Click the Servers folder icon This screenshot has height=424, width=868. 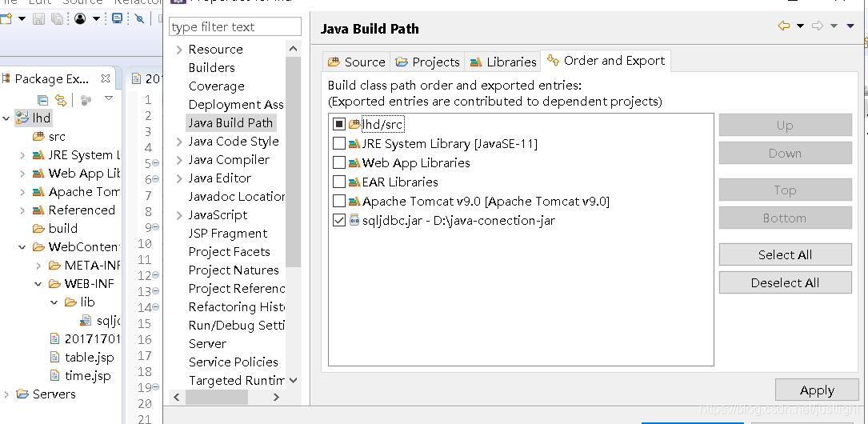pyautogui.click(x=22, y=394)
